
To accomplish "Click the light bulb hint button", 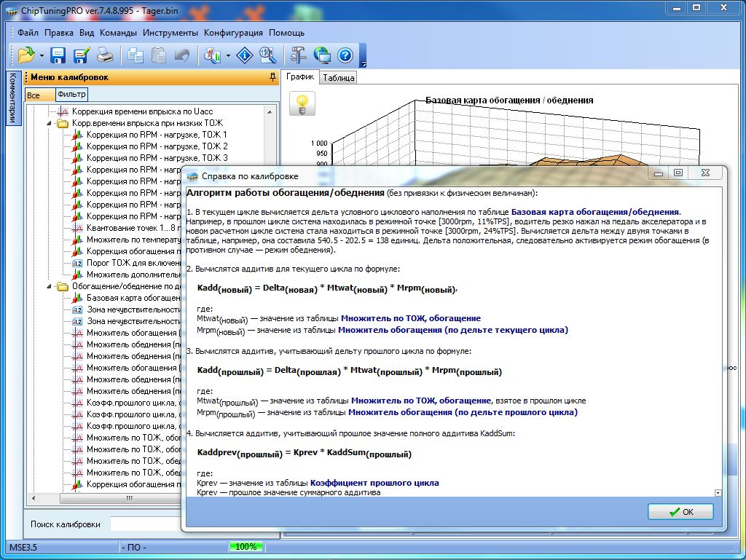I will pos(302,103).
